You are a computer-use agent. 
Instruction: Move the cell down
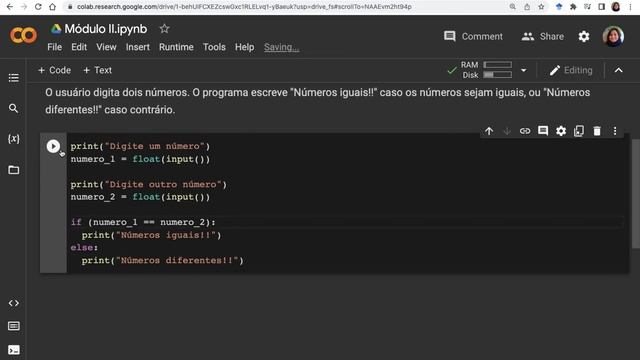[507, 131]
